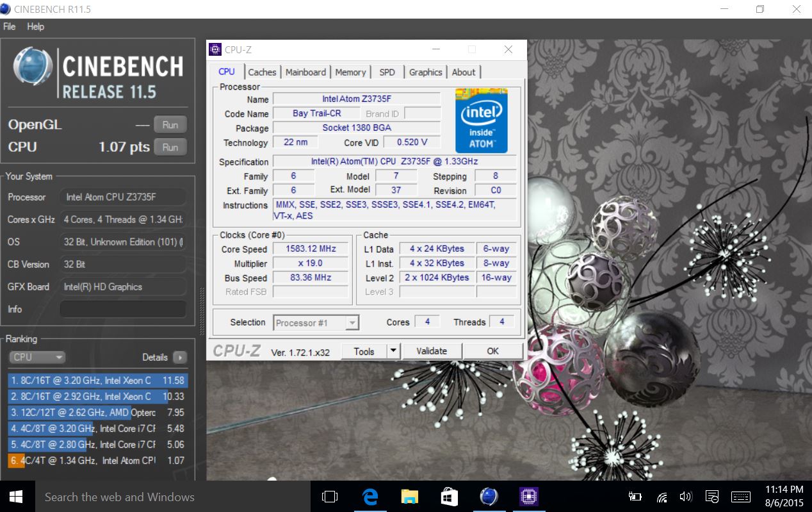Open the CPU ranking dropdown
This screenshot has width=812, height=512.
tap(37, 357)
